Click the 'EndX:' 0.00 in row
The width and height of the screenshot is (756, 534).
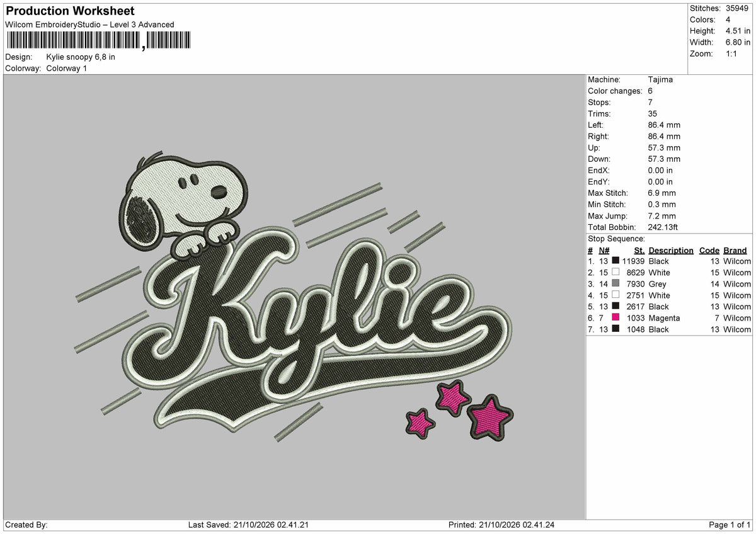(x=630, y=170)
